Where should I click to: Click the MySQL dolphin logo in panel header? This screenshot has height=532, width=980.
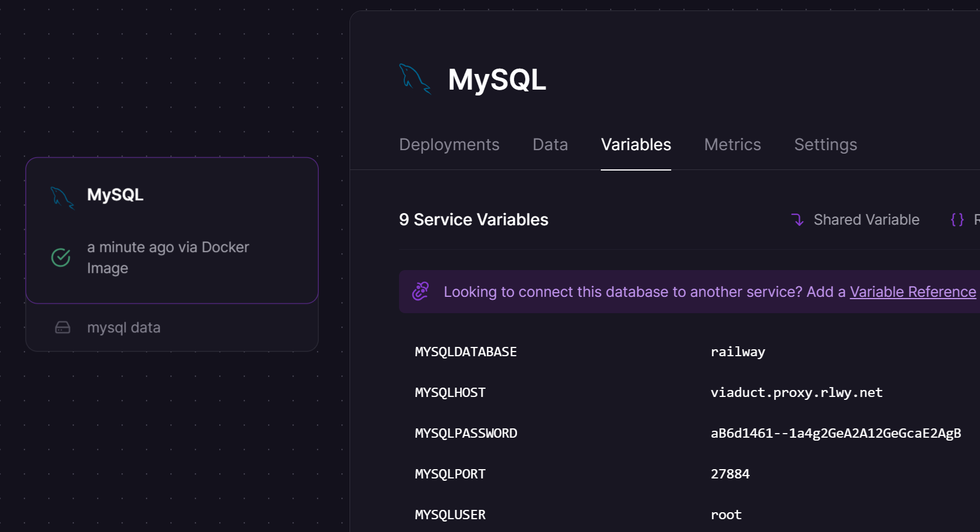pos(415,79)
